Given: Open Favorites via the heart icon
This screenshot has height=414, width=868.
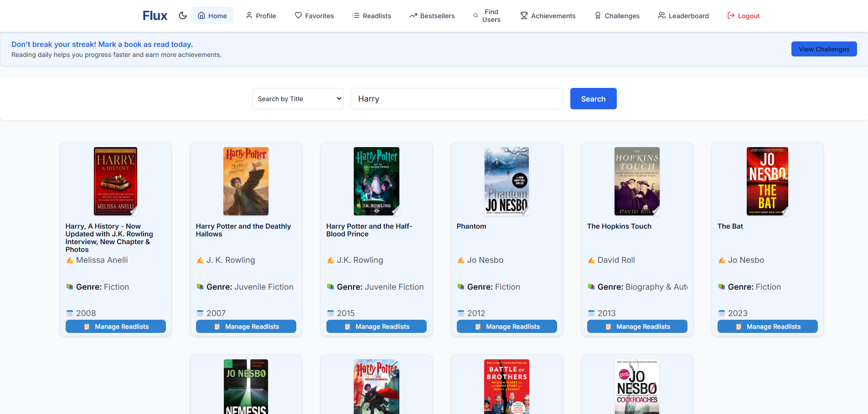Looking at the screenshot, I should 298,15.
